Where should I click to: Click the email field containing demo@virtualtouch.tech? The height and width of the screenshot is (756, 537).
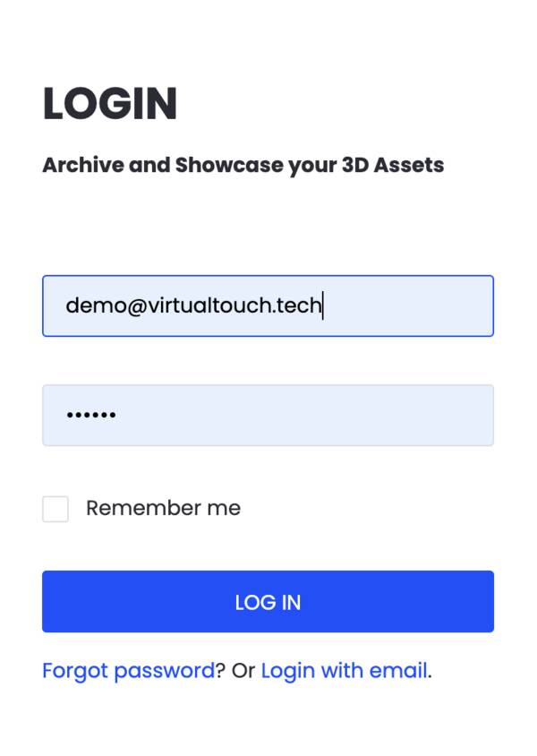[268, 305]
